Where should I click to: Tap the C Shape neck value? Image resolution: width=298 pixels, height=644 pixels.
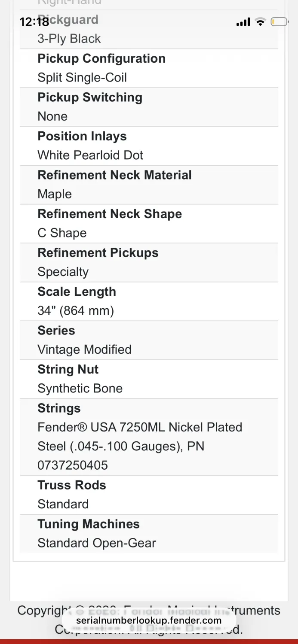point(62,233)
